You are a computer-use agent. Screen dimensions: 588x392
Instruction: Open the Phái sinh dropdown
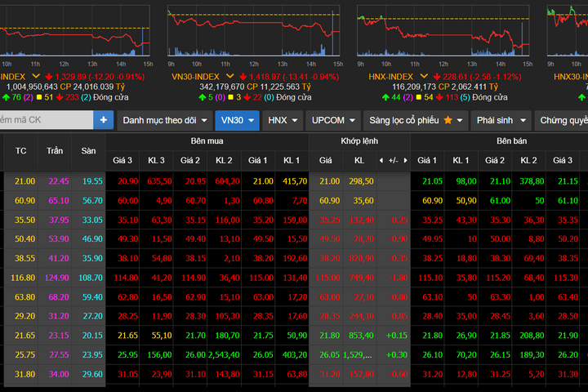point(501,120)
